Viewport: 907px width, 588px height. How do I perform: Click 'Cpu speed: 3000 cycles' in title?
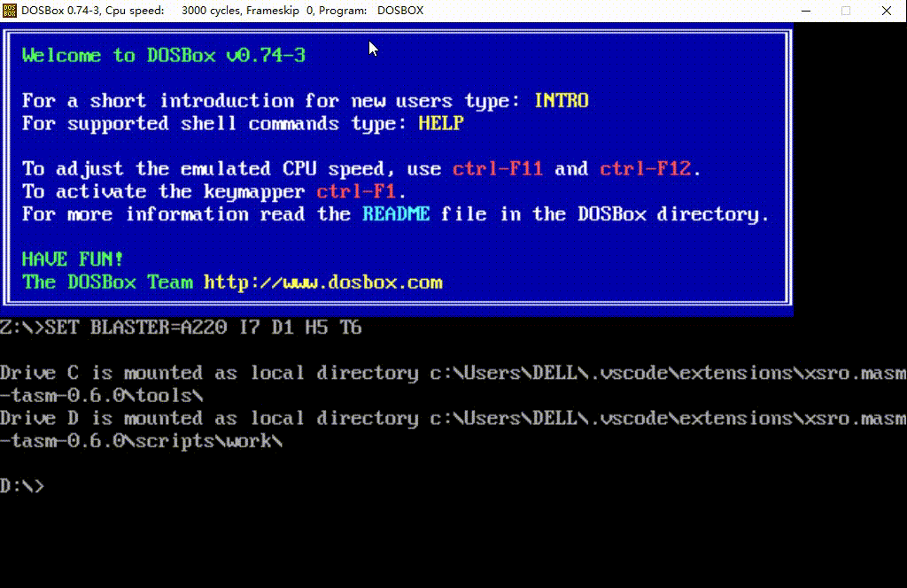173,11
